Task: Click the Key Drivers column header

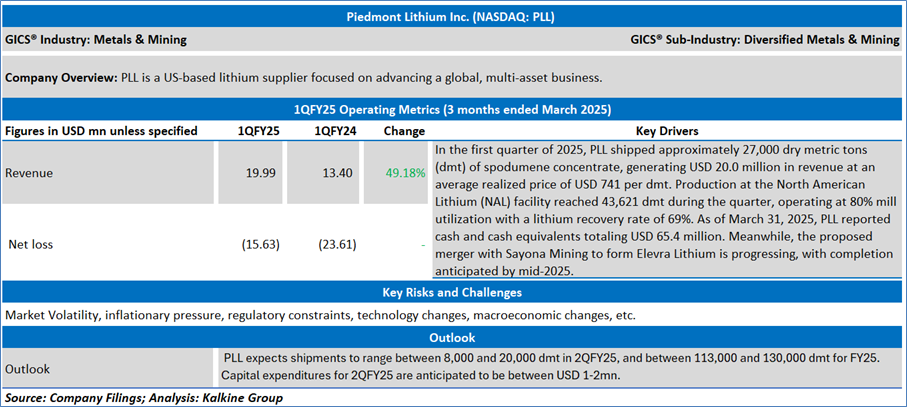Action: [666, 131]
